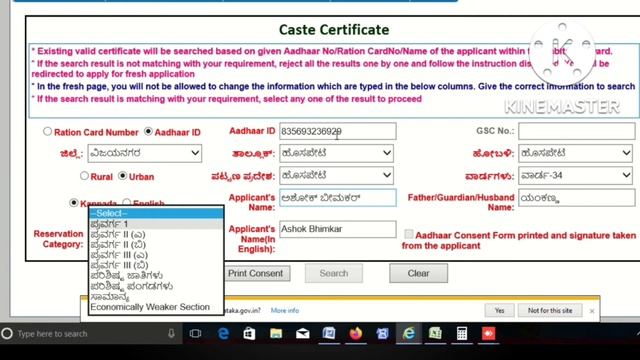Open the More info link
The image size is (640, 360).
(284, 310)
